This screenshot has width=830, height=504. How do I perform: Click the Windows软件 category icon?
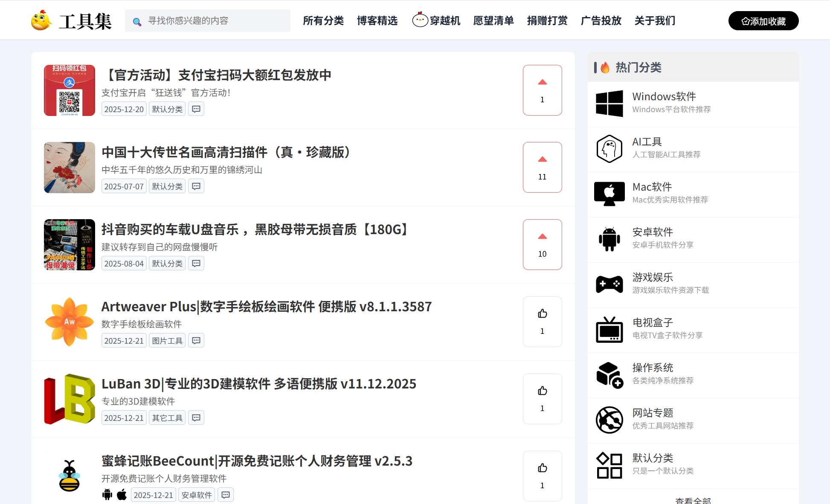click(609, 103)
